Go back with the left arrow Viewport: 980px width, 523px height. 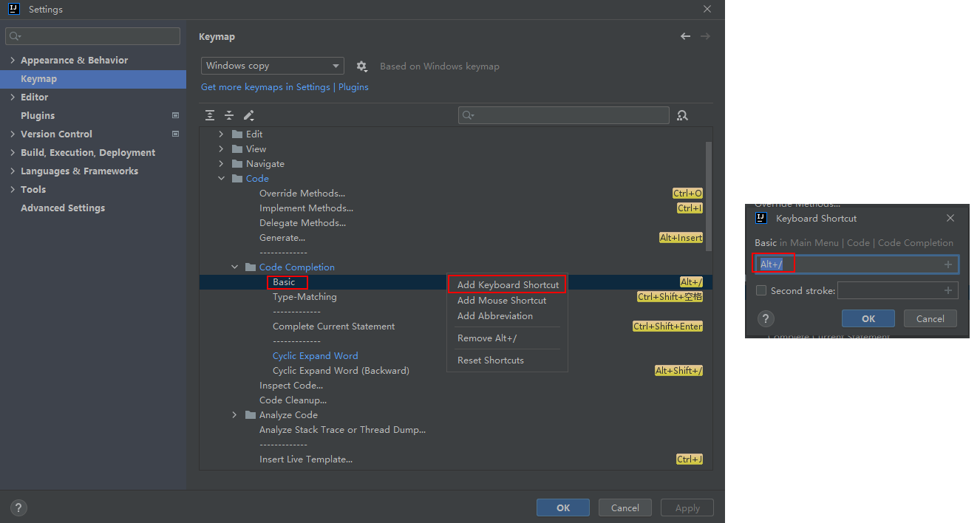[685, 36]
